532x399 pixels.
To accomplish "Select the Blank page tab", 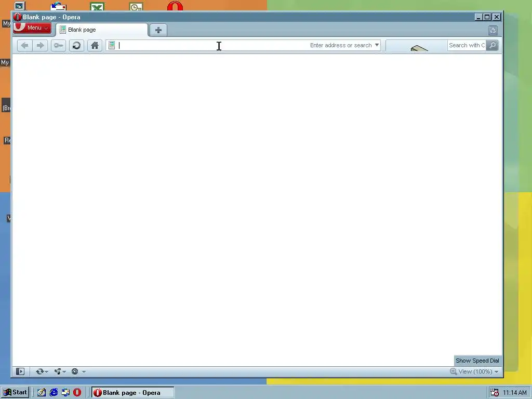I will click(102, 30).
